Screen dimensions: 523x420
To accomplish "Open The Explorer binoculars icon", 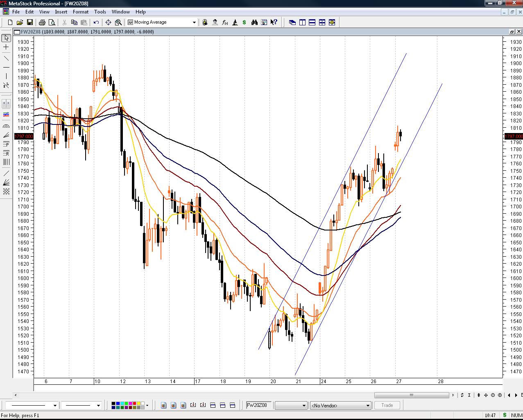I will pos(254,23).
